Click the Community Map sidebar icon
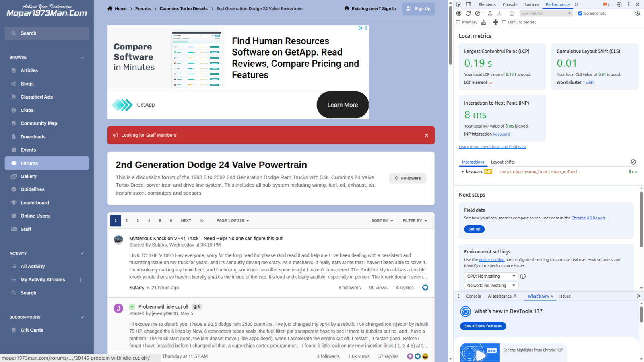Screen dimensions: 644x362 click(14, 123)
